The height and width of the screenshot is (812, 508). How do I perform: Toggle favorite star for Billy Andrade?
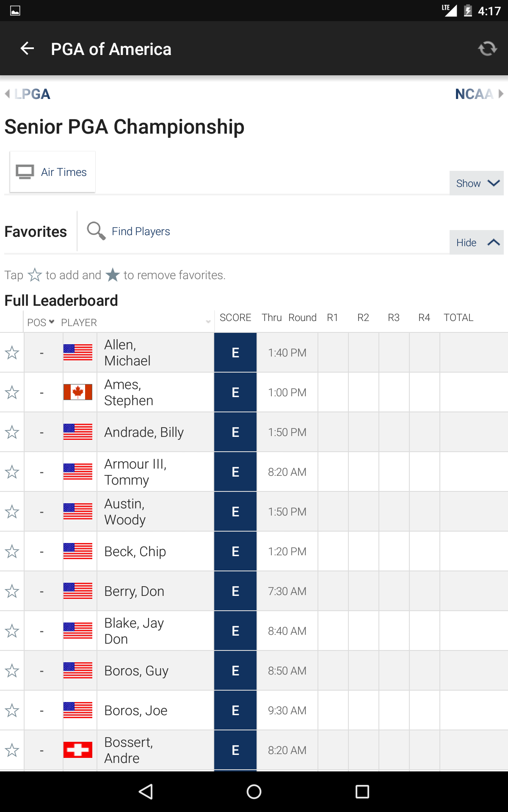tap(12, 432)
